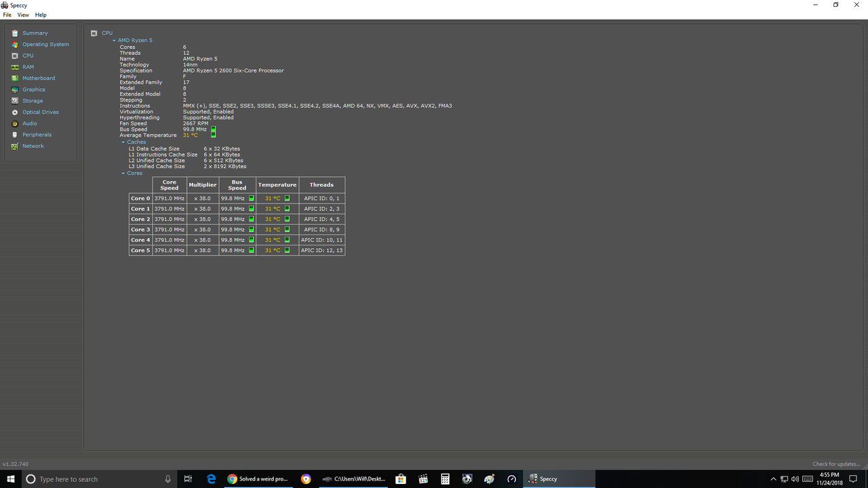The height and width of the screenshot is (488, 868).
Task: Open the Help menu
Action: 41,15
